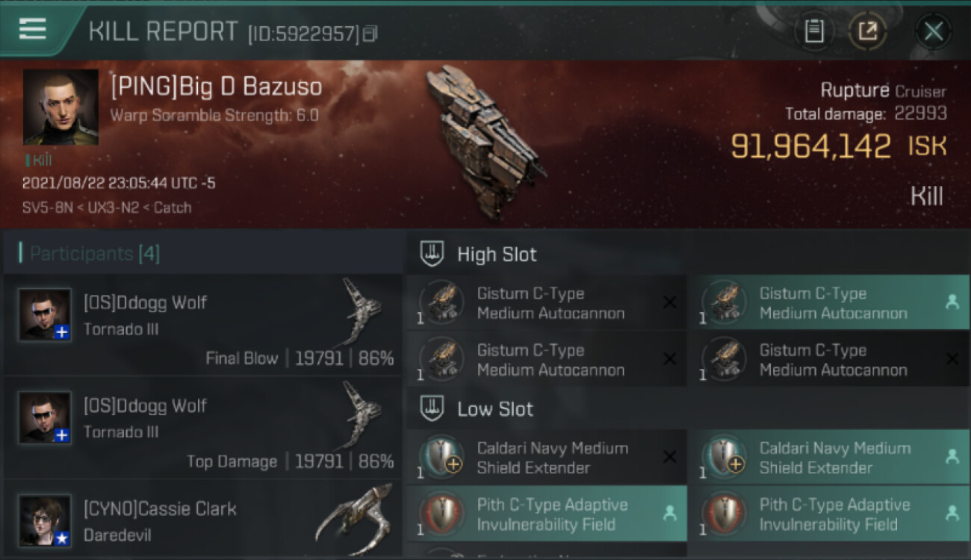Viewport: 971px width, 560px height.
Task: Select highlighted Gistum C-Type Medium Autocannon
Action: 828,302
